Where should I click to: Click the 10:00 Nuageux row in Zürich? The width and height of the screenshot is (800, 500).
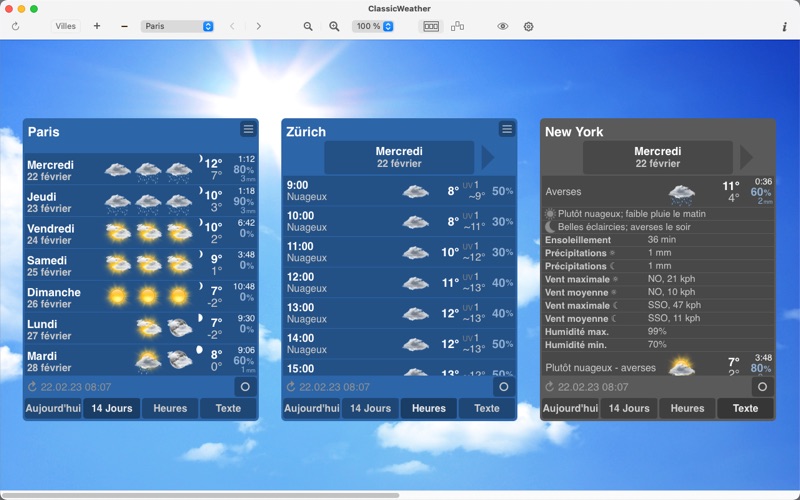399,221
